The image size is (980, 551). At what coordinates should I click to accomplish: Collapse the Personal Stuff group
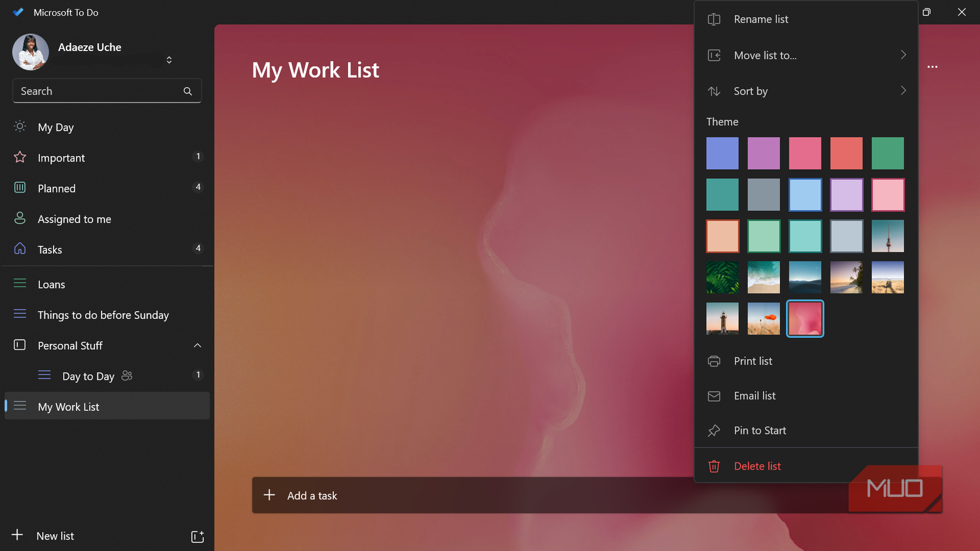point(197,345)
